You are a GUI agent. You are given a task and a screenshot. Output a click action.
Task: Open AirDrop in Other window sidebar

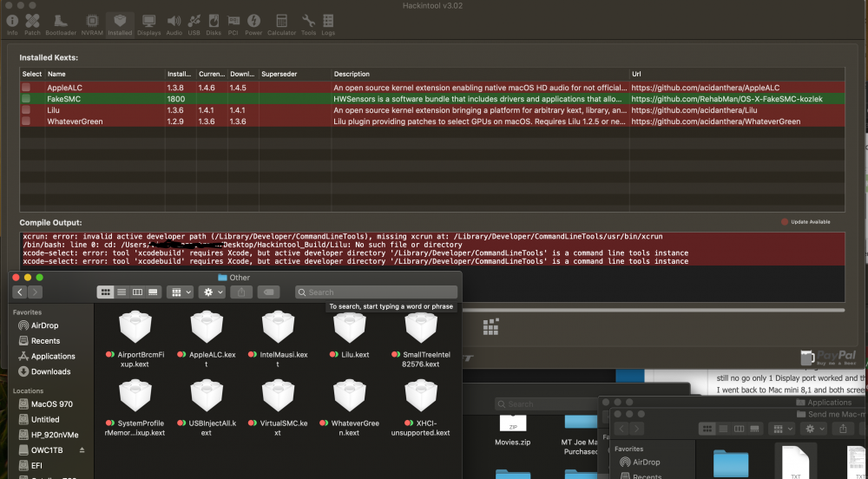coord(38,325)
